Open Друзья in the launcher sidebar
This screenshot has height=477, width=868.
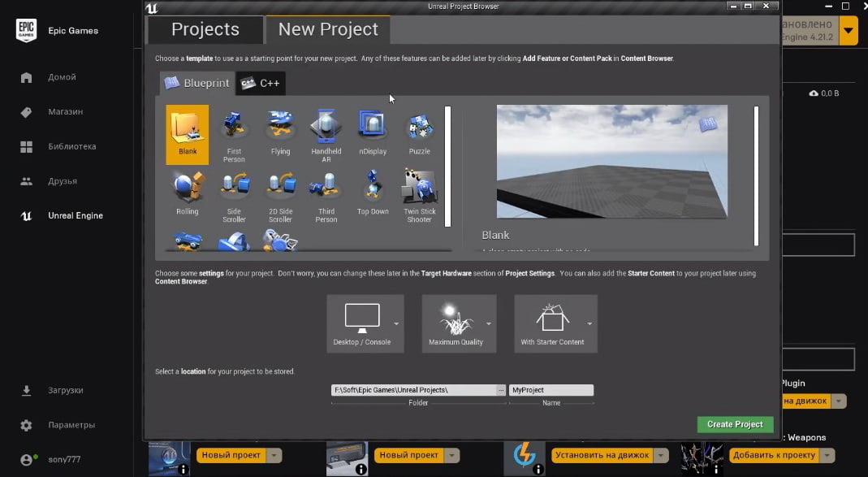click(x=62, y=181)
